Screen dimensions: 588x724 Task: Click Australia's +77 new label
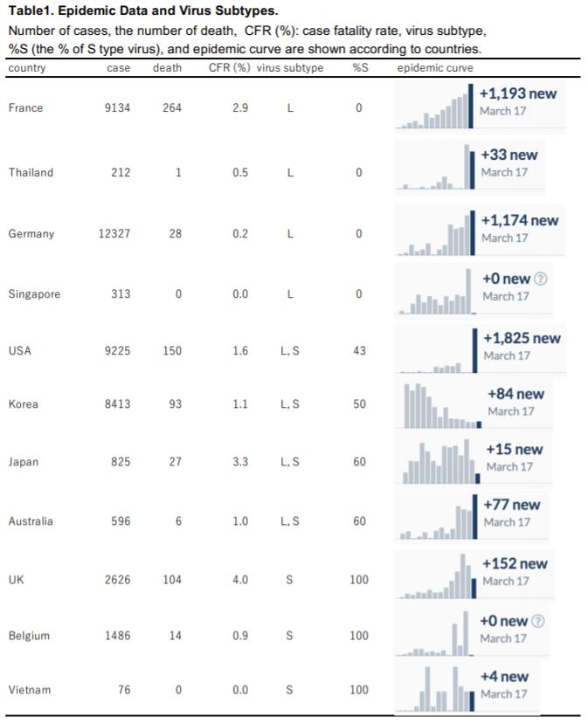[x=512, y=505]
